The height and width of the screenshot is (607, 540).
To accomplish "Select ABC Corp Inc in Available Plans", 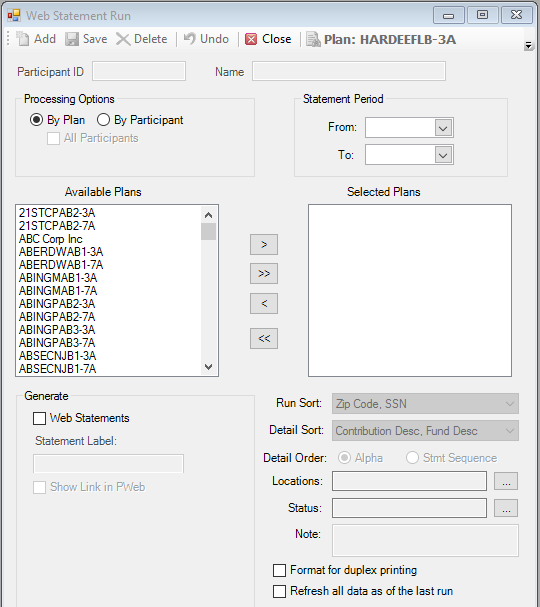I will coord(51,239).
